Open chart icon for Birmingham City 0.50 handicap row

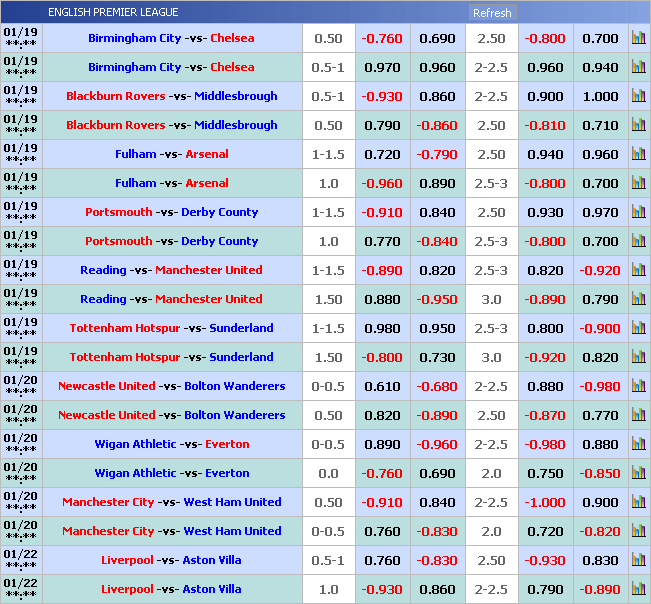click(638, 39)
